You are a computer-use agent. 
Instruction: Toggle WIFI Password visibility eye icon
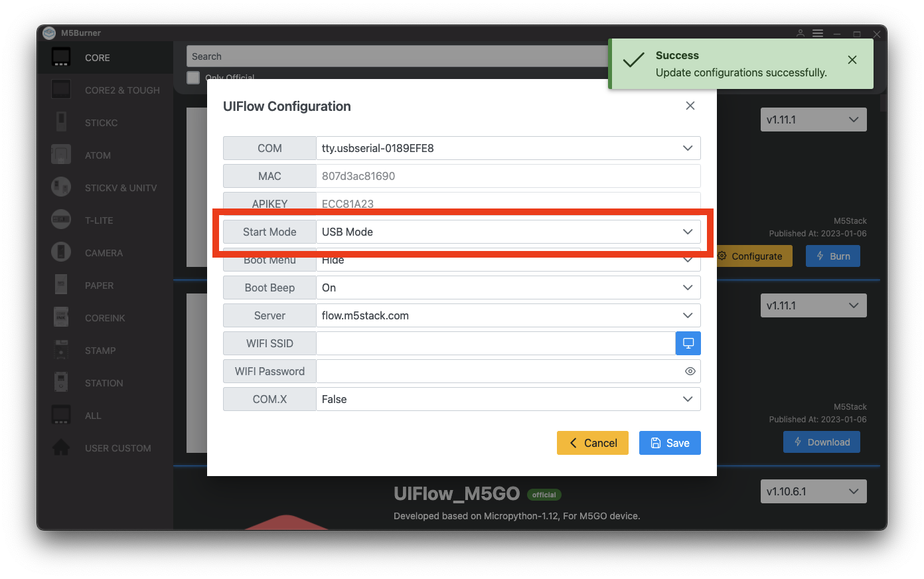690,371
